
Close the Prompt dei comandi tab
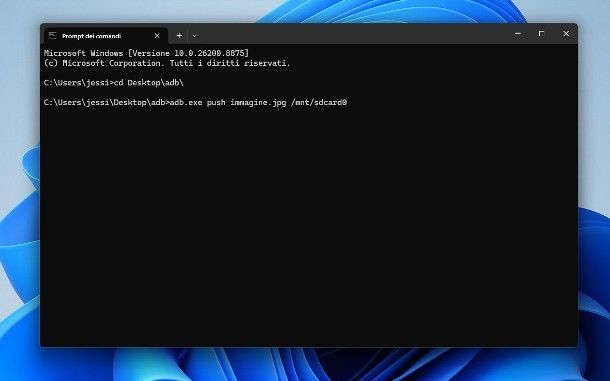157,36
